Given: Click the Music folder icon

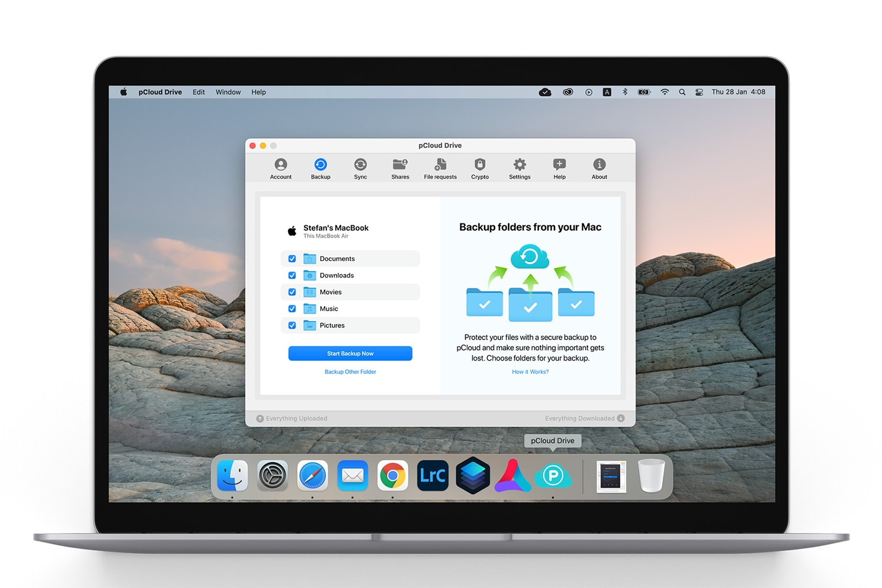Looking at the screenshot, I should (310, 309).
